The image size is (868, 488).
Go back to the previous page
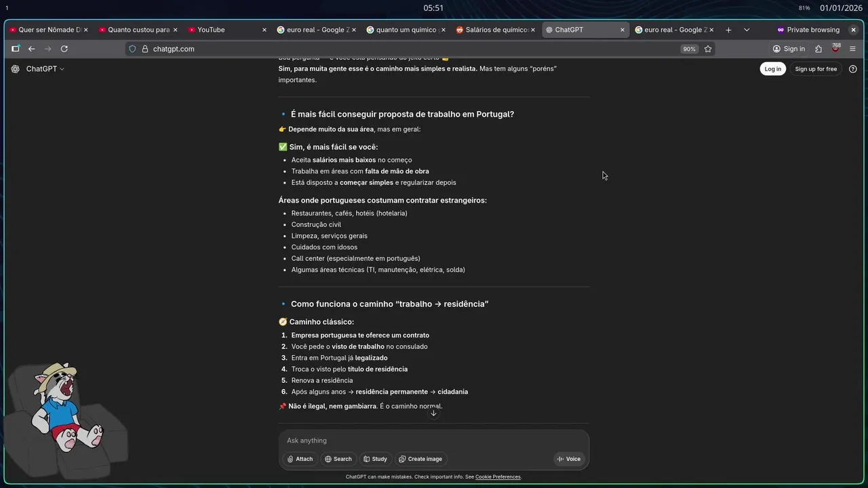click(31, 49)
